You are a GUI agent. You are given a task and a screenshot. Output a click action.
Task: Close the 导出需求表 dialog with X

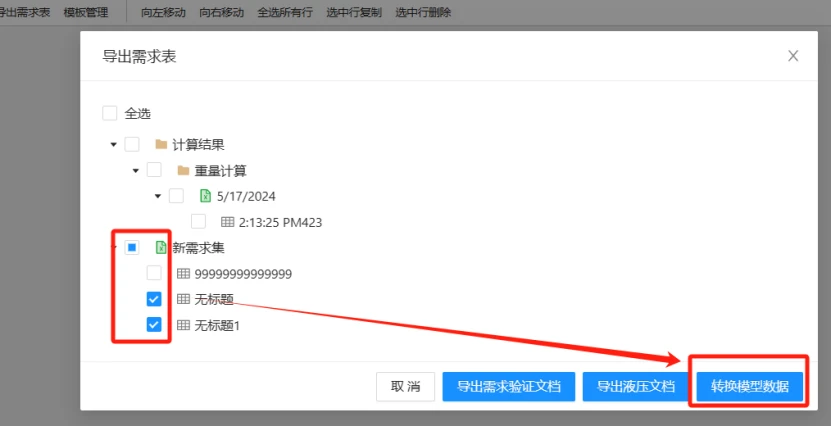pos(793,56)
